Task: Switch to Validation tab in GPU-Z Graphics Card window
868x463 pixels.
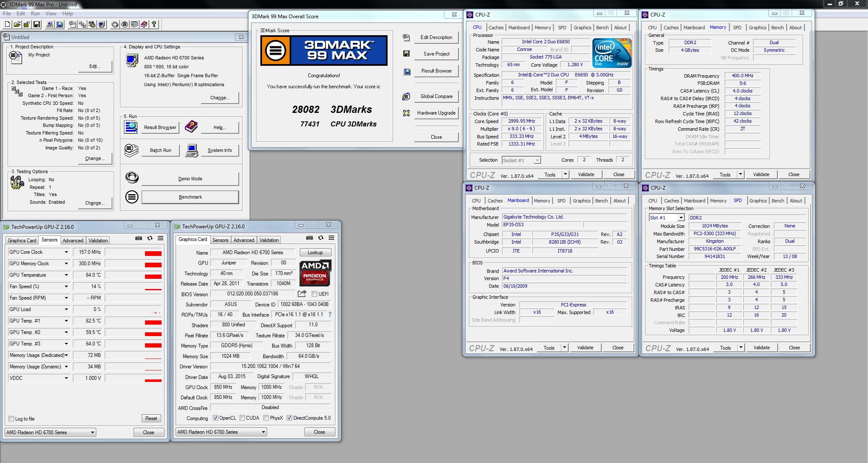Action: point(269,240)
